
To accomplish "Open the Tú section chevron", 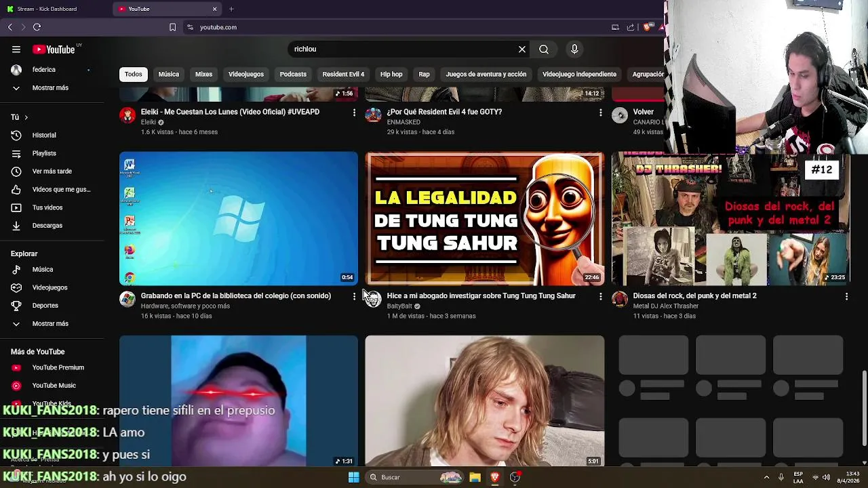I will point(26,117).
